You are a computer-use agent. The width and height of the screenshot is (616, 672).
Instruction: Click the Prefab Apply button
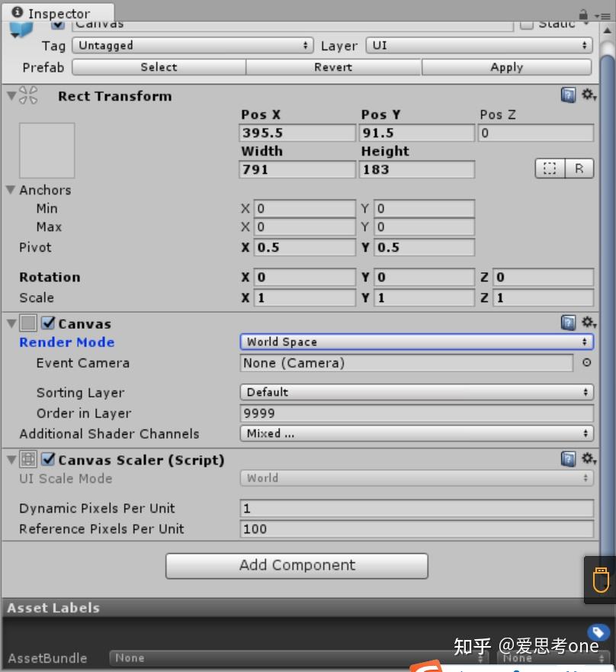507,67
